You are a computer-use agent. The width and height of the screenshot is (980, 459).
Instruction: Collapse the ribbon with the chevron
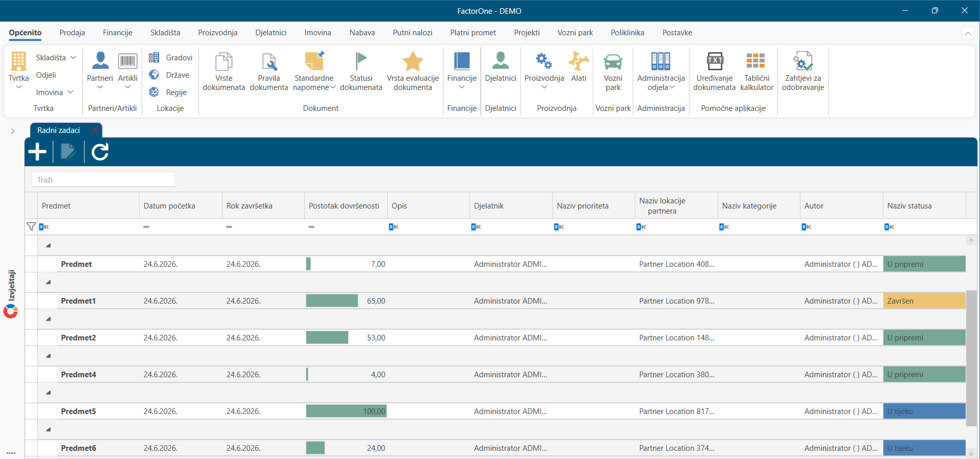(x=968, y=33)
